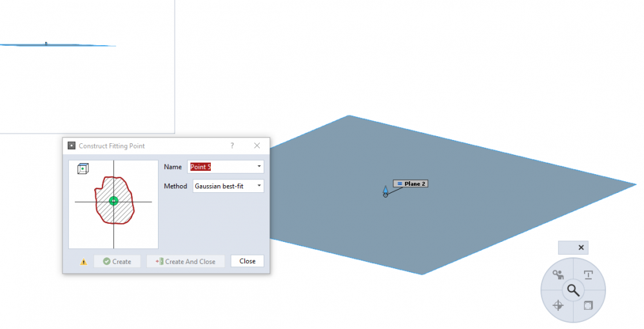Activate the crosshair target icon on the wheel
Viewport: 644px width, 329px height.
pos(558,305)
